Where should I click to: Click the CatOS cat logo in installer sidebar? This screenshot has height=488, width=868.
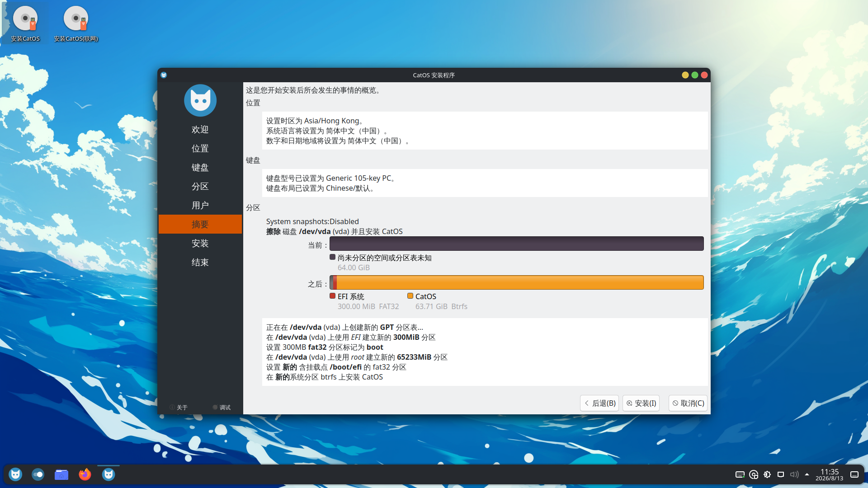pyautogui.click(x=200, y=100)
